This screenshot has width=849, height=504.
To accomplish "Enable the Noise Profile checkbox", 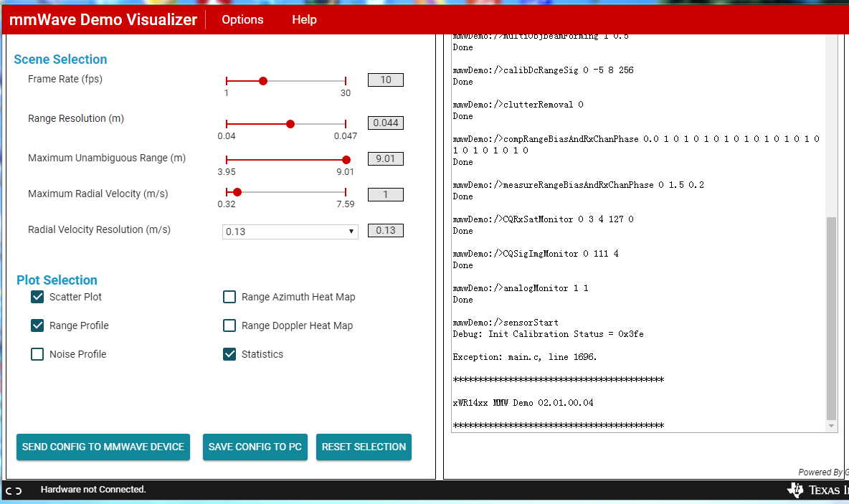I will click(37, 354).
